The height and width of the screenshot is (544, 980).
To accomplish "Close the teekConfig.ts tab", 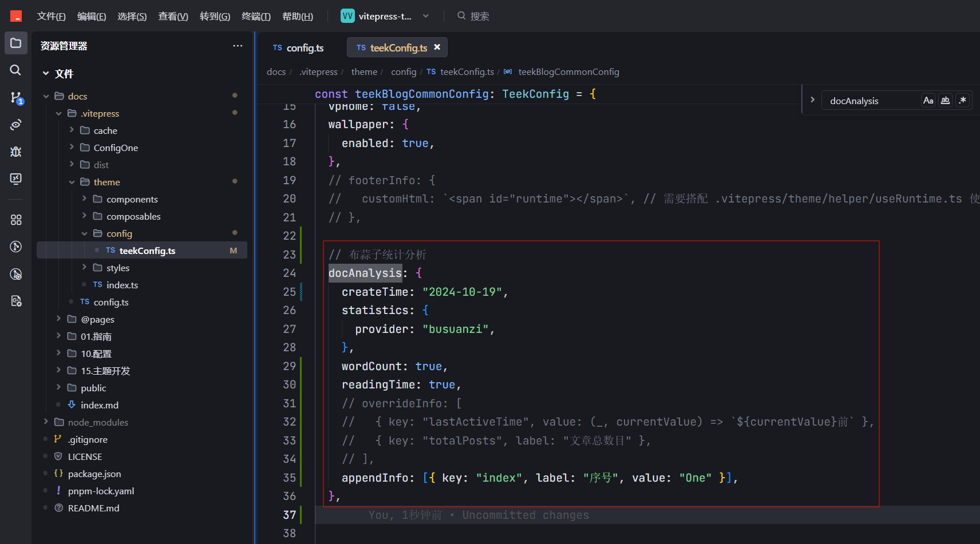I will [437, 47].
